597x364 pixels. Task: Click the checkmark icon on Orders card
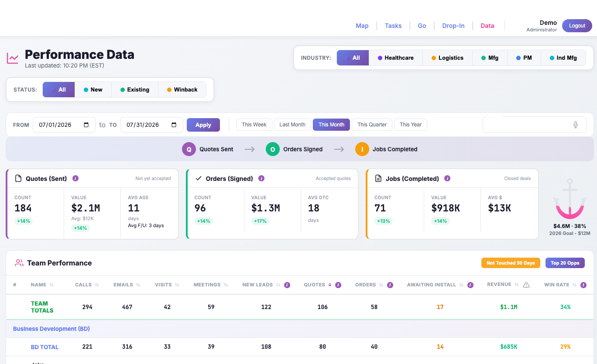(199, 178)
